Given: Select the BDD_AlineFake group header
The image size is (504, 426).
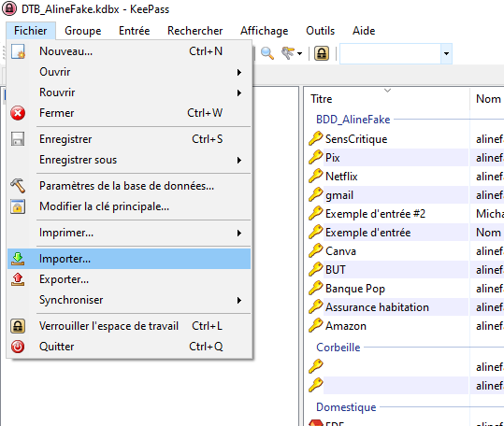Looking at the screenshot, I should [353, 120].
